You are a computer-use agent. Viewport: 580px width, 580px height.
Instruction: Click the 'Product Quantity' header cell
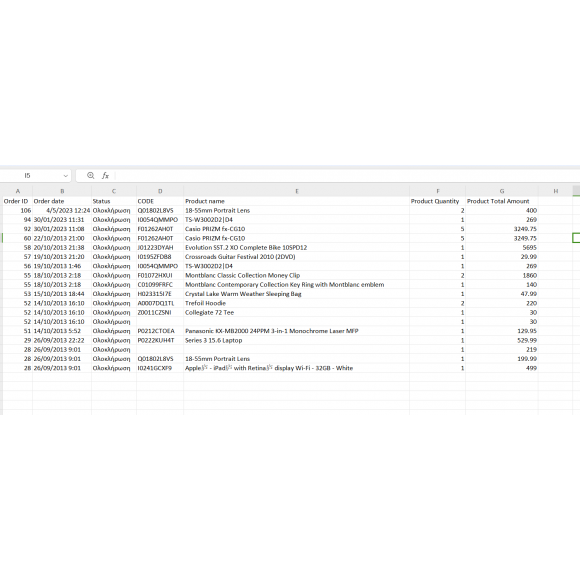pyautogui.click(x=438, y=201)
